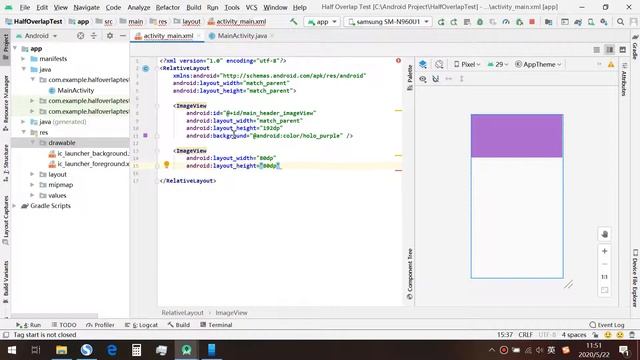This screenshot has width=640, height=360.
Task: Open the samsung SM-N960U1 device dropdown
Action: coord(387,22)
